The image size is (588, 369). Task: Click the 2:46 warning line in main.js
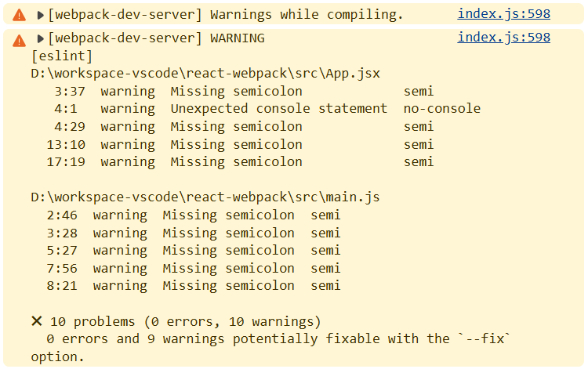pyautogui.click(x=194, y=215)
